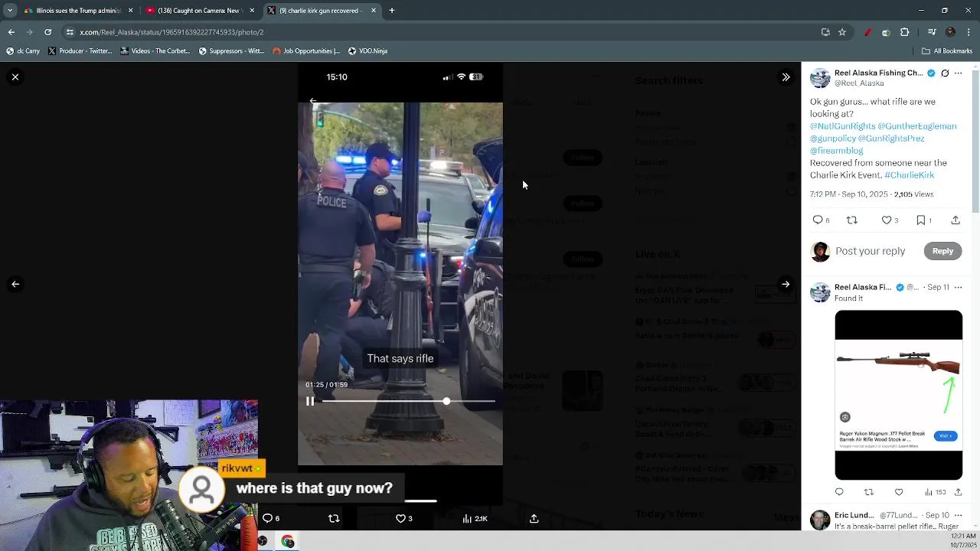Open a new browser tab
This screenshot has width=980, height=551.
(392, 11)
